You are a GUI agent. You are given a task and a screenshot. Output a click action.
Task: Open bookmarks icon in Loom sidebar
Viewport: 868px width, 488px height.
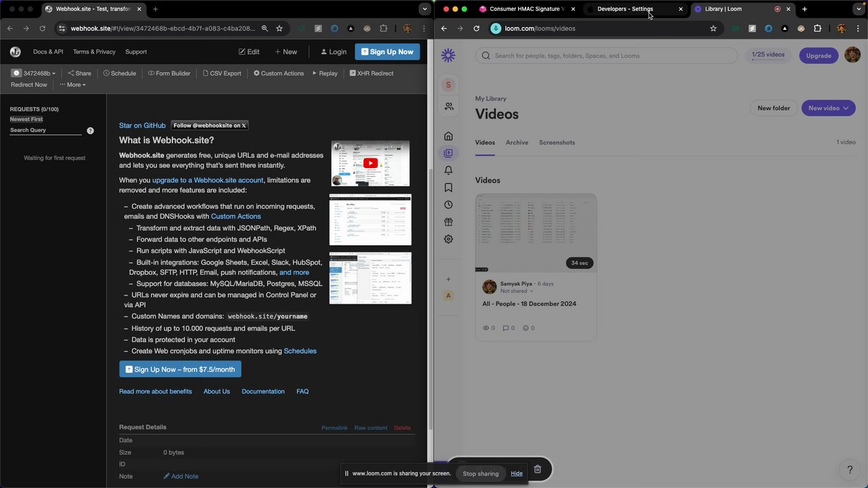(x=448, y=188)
